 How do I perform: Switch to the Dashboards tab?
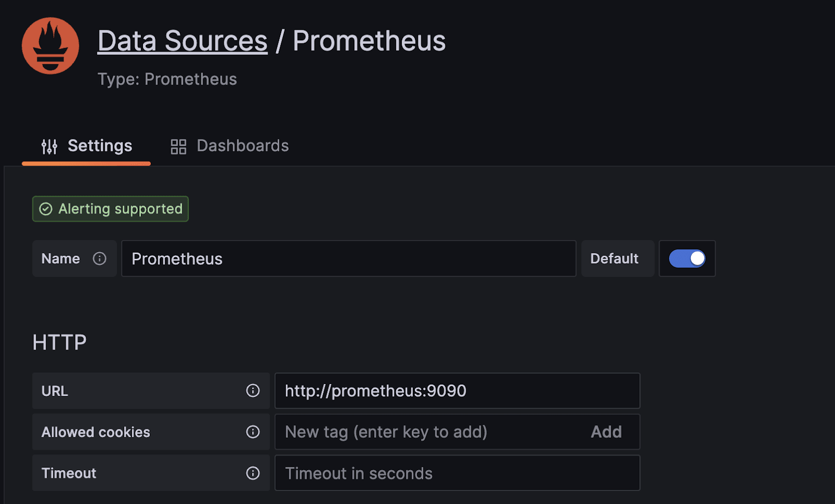coord(230,146)
